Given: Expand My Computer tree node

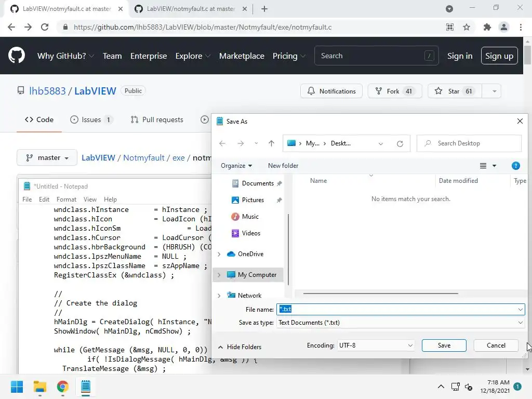Looking at the screenshot, I should point(219,275).
